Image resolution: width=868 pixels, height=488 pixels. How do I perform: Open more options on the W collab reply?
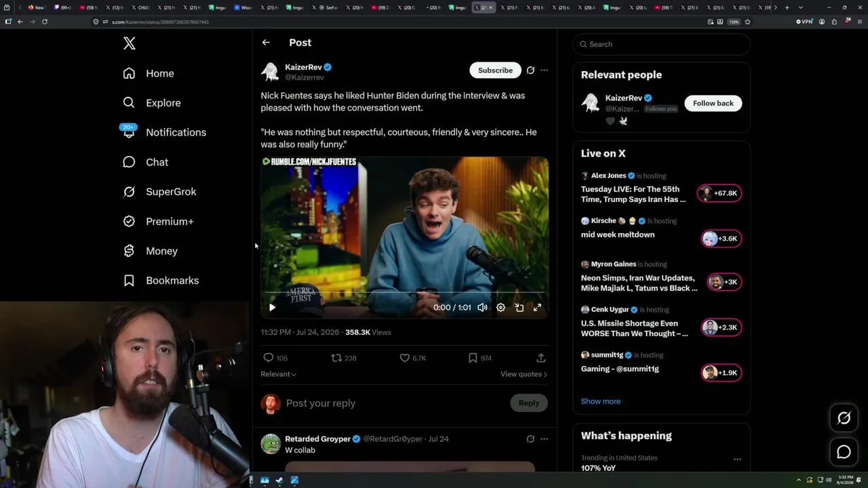544,439
